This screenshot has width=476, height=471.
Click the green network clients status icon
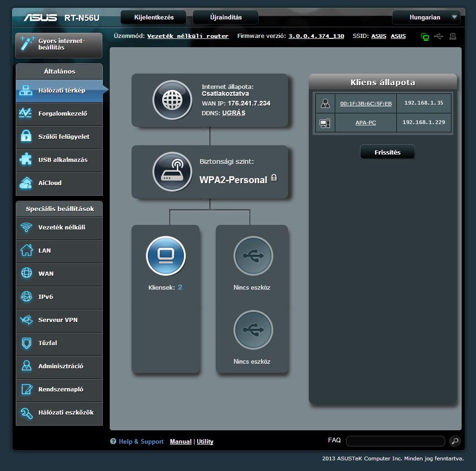tap(425, 37)
